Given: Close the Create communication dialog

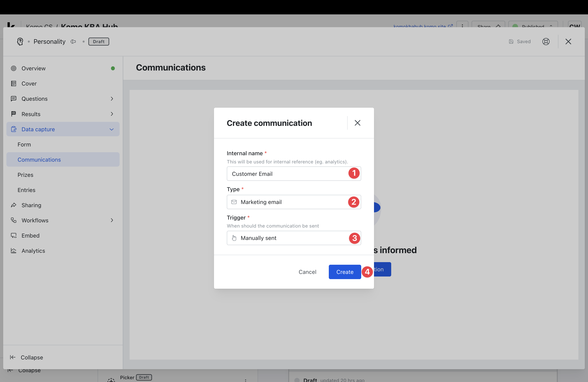Looking at the screenshot, I should pyautogui.click(x=357, y=123).
